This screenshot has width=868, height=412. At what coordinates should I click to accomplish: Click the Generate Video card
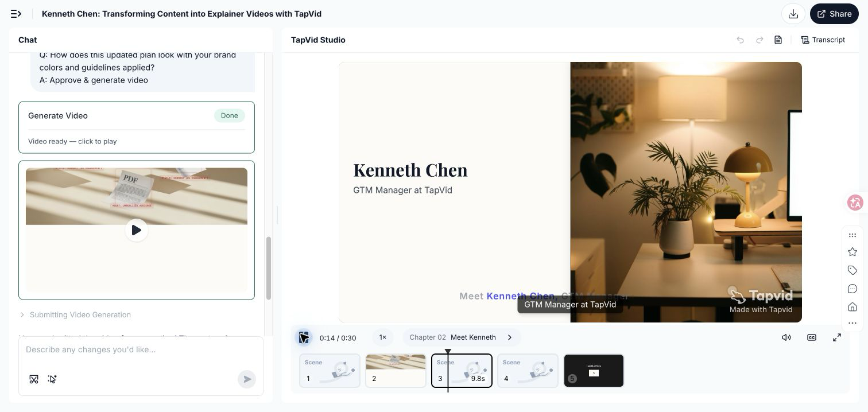coord(137,127)
